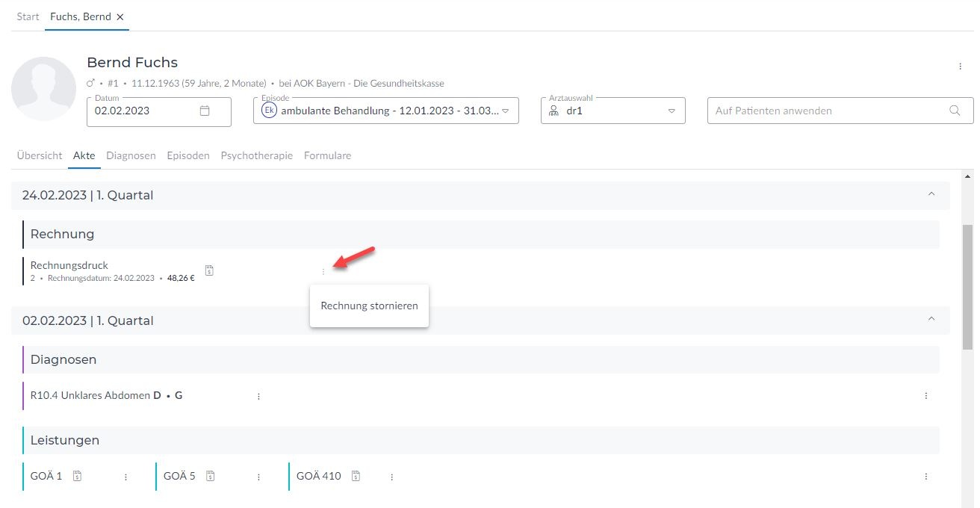Click billing icon next to GOÄ 5

[x=211, y=476]
